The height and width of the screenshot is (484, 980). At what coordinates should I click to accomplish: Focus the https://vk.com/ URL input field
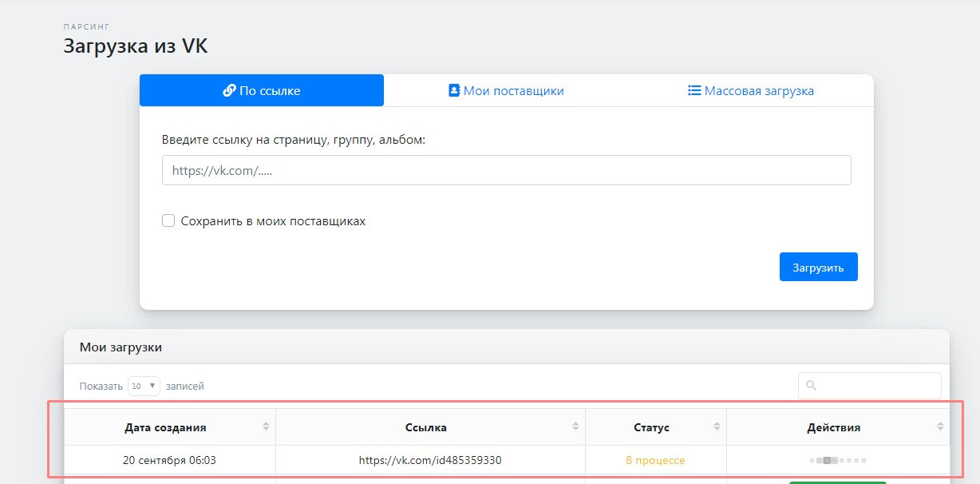506,170
